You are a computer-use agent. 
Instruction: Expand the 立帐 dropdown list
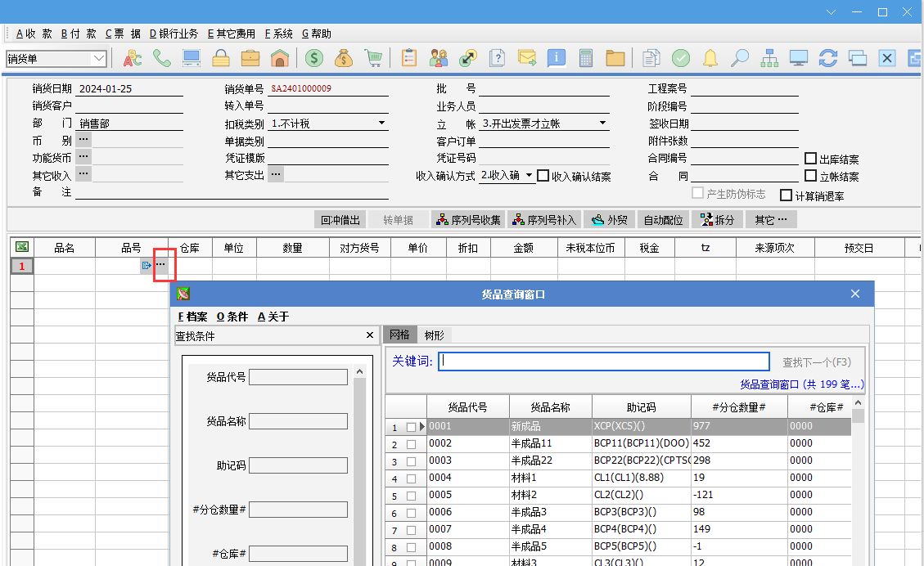click(x=602, y=124)
